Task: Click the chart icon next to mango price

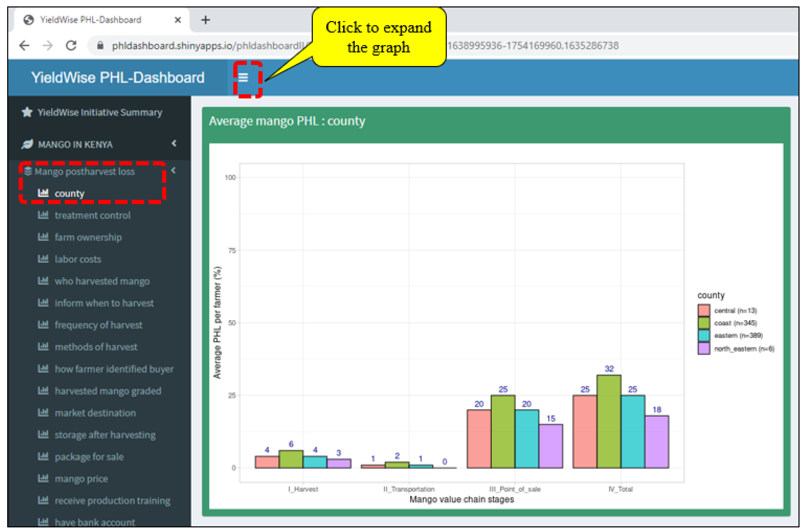Action: click(43, 478)
